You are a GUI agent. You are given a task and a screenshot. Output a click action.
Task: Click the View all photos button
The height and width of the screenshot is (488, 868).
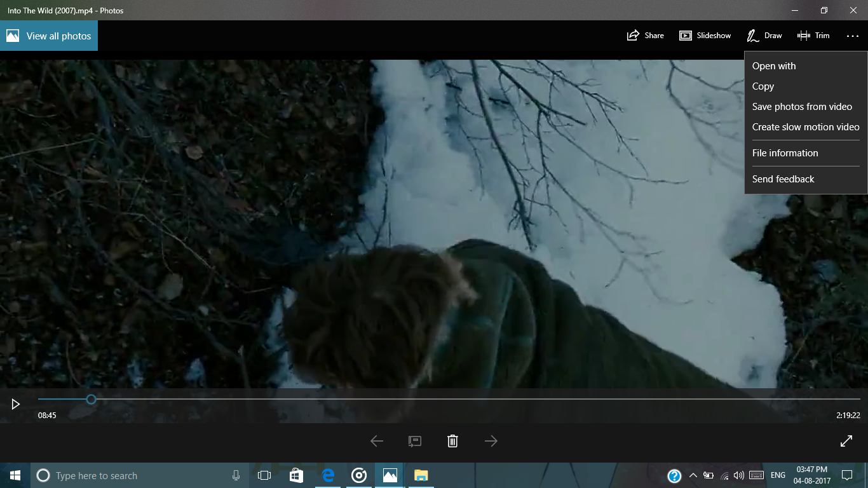(49, 36)
